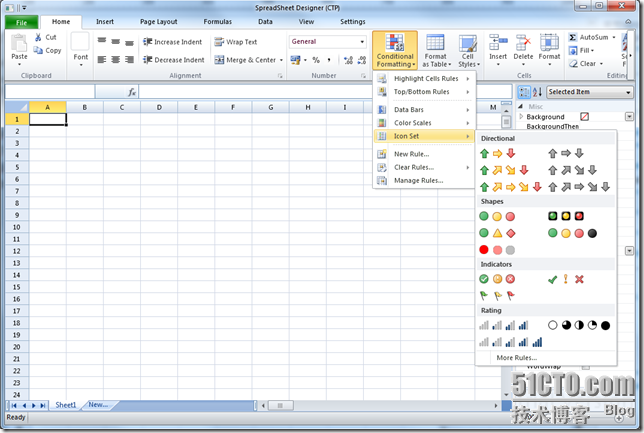Select the 3 colored arrows icon set
The height and width of the screenshot is (433, 644).
coord(497,154)
